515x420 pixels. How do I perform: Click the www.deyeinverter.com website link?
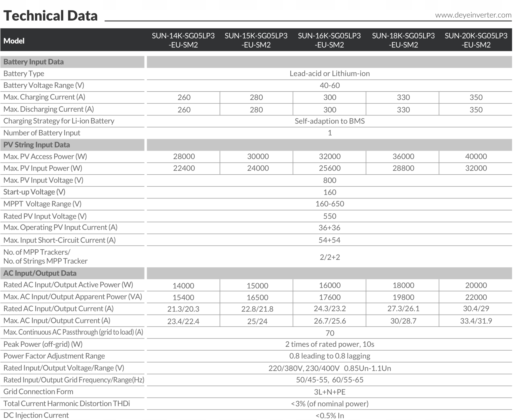tap(473, 15)
